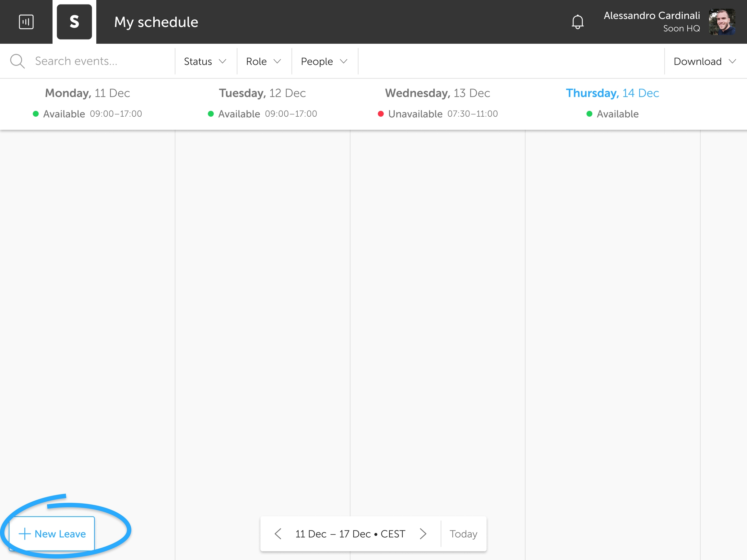The width and height of the screenshot is (747, 560).
Task: Click Wednesday Unavailable 07:30–11:00 status
Action: tap(438, 114)
